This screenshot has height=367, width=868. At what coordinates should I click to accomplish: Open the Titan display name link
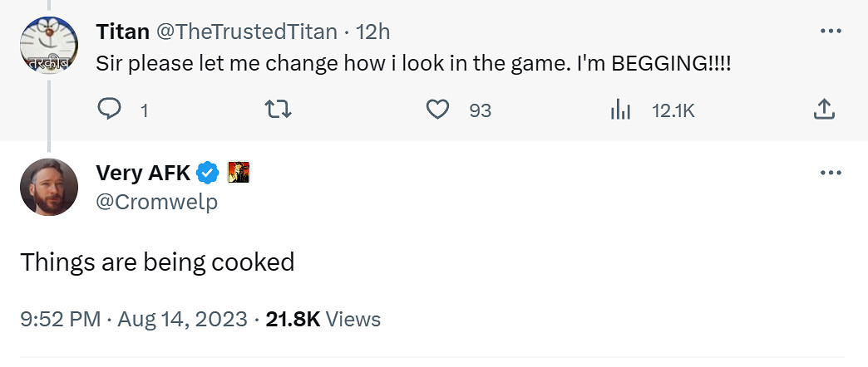[x=122, y=32]
